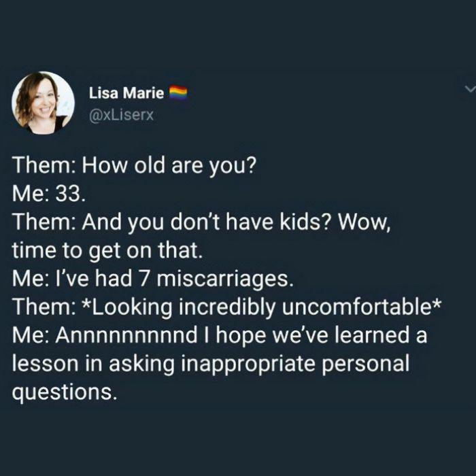Click the word 'uncomfortable*'
Viewport: 476px width, 476px height.
[361, 307]
